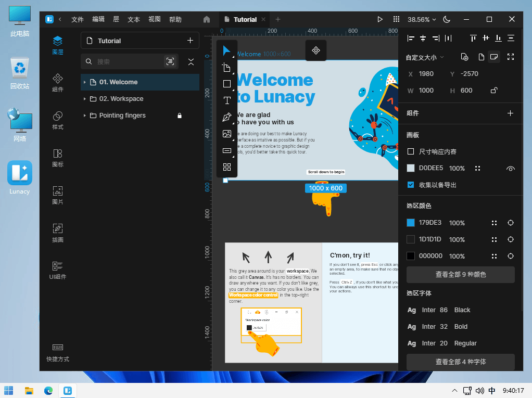The width and height of the screenshot is (532, 398).
Task: Open the component grid tool
Action: pyautogui.click(x=226, y=167)
